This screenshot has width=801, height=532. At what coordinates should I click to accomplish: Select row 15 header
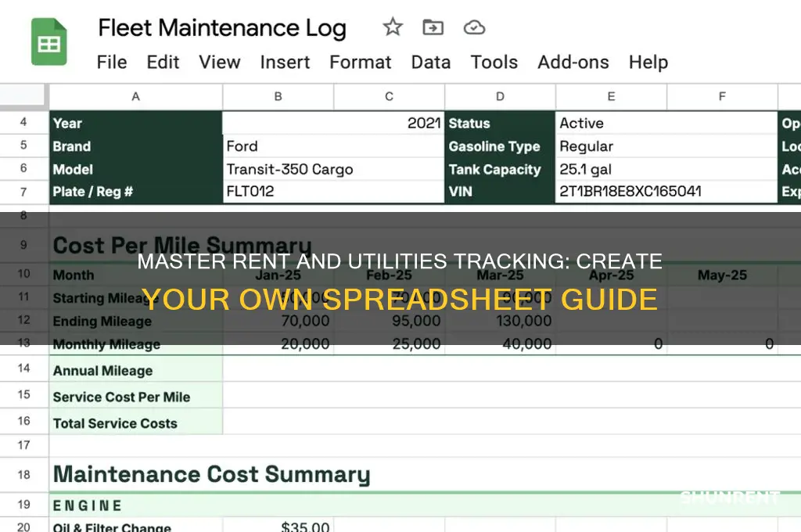click(23, 394)
